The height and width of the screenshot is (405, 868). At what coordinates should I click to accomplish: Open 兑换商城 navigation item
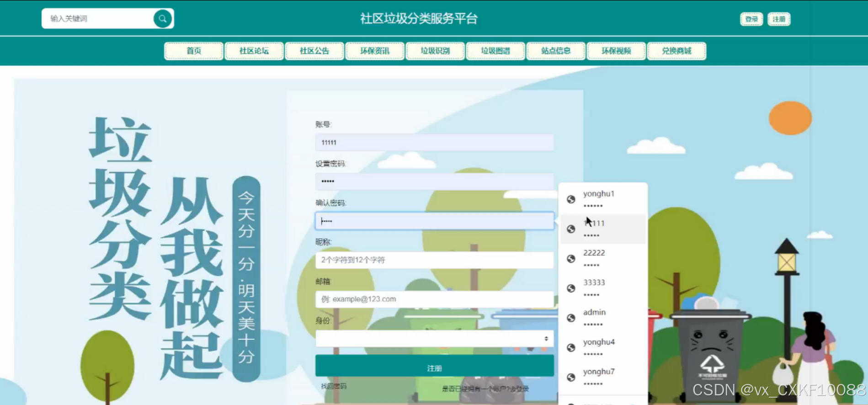(676, 51)
